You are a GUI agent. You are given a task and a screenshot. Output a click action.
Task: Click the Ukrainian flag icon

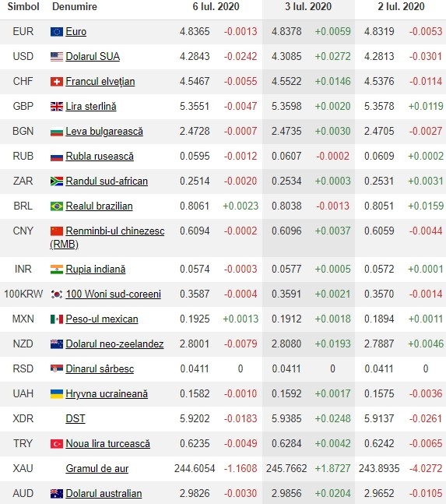coord(57,394)
